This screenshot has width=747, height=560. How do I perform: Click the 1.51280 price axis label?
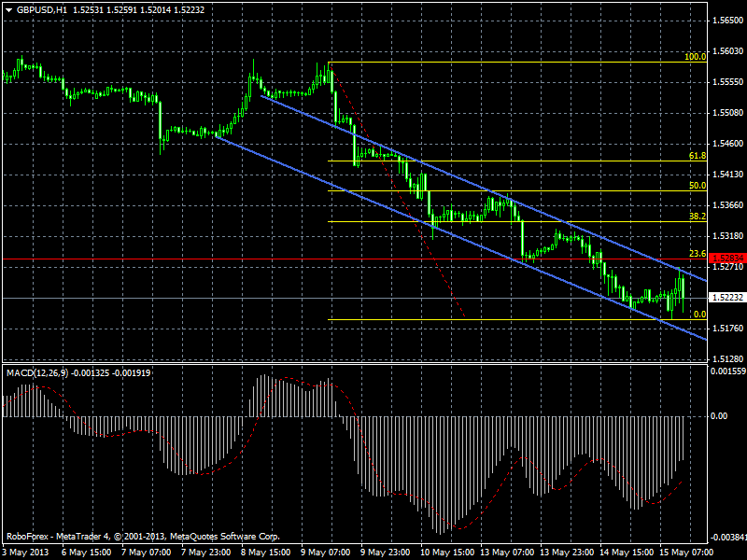(x=727, y=358)
